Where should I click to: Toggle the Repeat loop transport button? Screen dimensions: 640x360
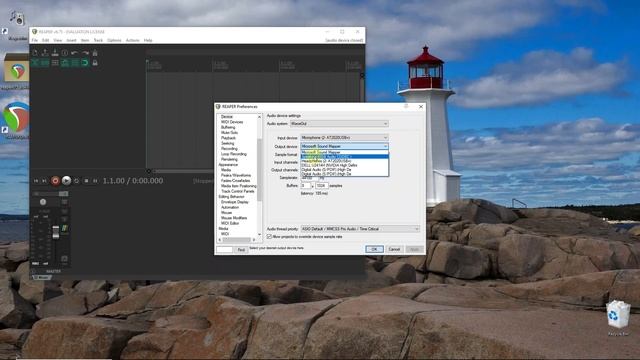pyautogui.click(x=76, y=181)
